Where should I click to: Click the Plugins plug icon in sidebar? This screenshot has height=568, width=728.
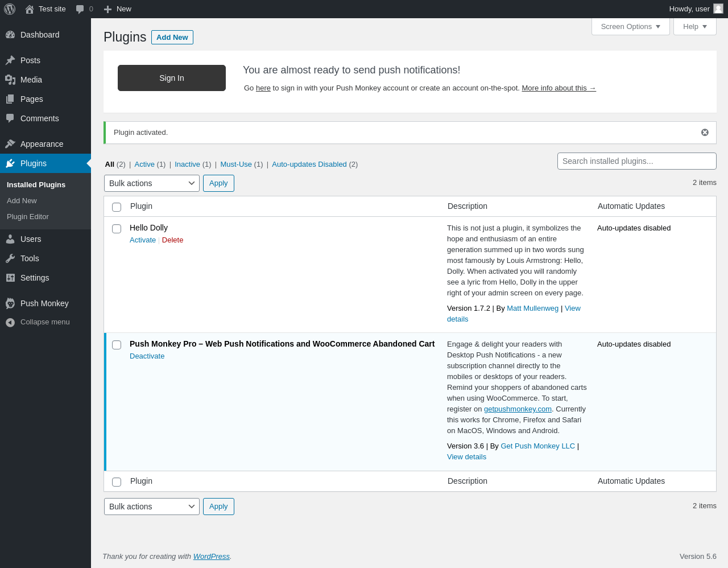[x=10, y=163]
